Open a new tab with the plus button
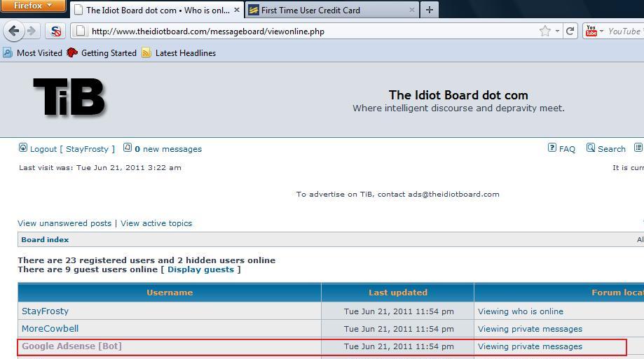The width and height of the screenshot is (644, 359). [x=429, y=10]
